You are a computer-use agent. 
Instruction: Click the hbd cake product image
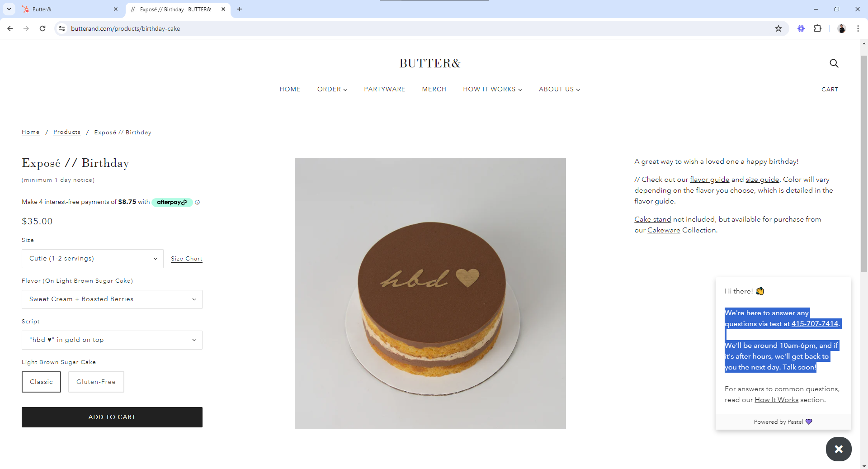point(430,294)
